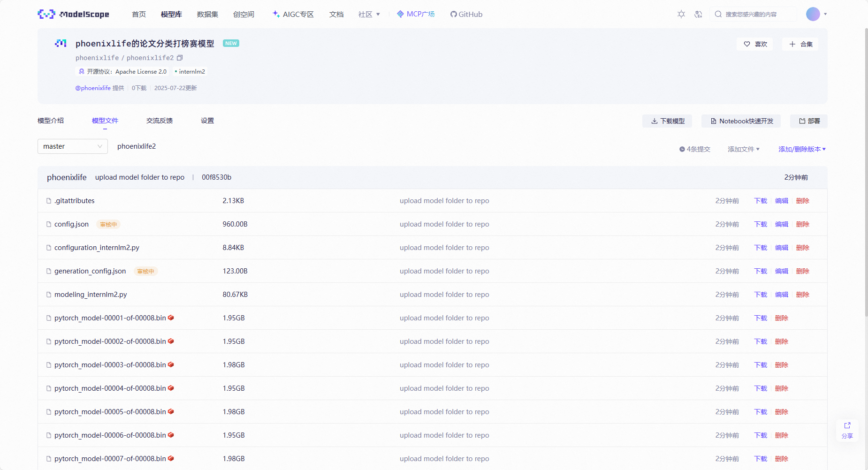Expand the master branch dropdown
Screen dimensions: 868x470
click(73, 146)
